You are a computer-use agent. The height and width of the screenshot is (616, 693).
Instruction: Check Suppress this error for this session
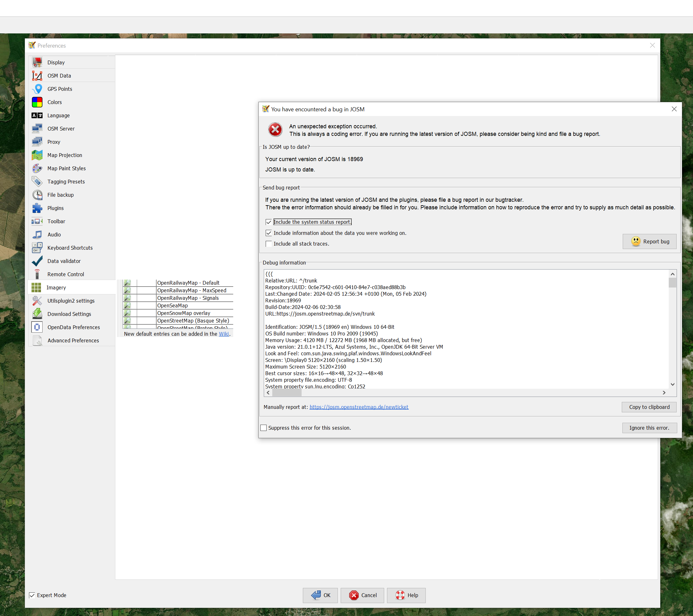coord(263,428)
